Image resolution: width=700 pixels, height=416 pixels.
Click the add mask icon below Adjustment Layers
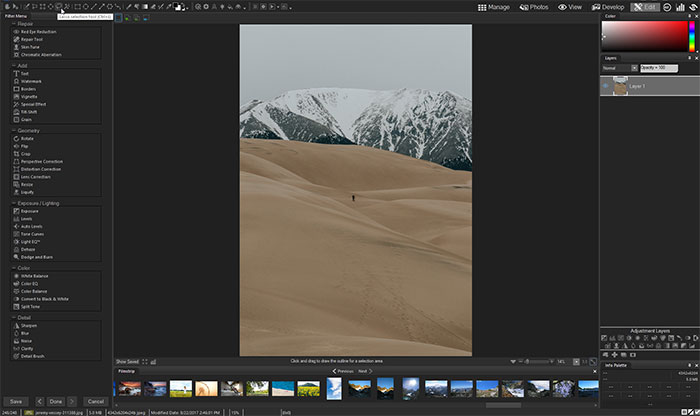633,355
